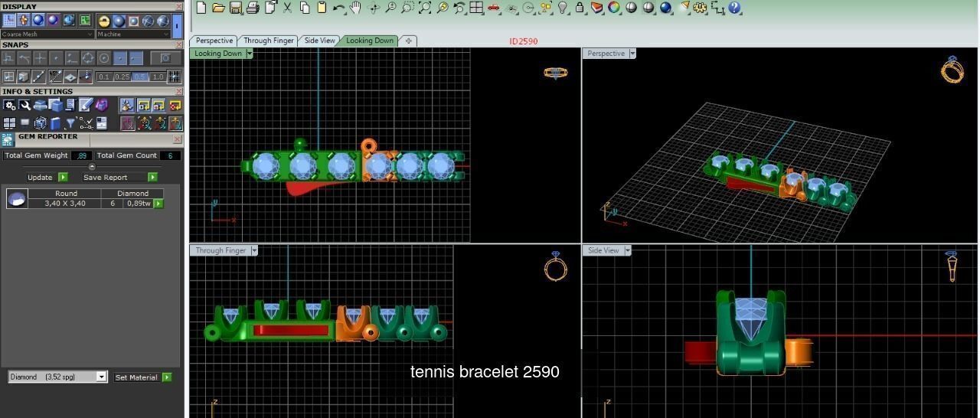Toggle the 0.1 snap distance
Screen dimensions: 980x418
[103, 77]
